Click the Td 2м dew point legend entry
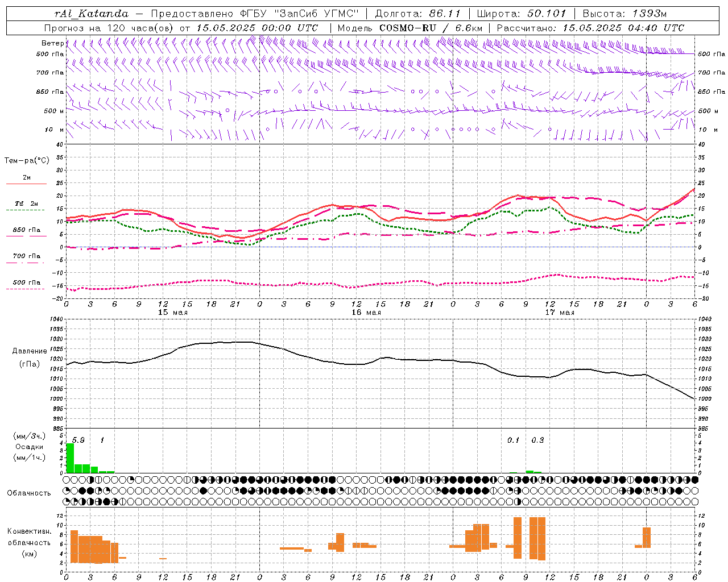The image size is (728, 582). coord(27,203)
